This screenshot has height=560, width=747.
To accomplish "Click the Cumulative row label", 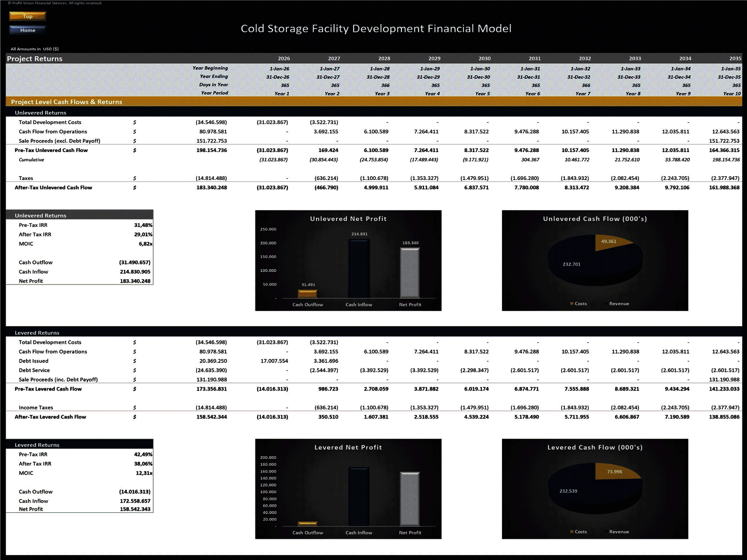I will [x=31, y=159].
